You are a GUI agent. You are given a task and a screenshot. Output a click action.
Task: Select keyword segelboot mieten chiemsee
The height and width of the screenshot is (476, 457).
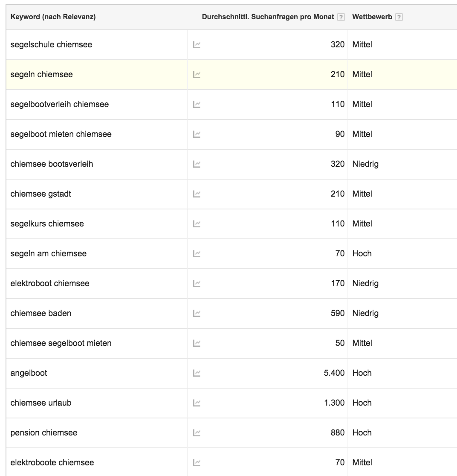click(x=61, y=134)
